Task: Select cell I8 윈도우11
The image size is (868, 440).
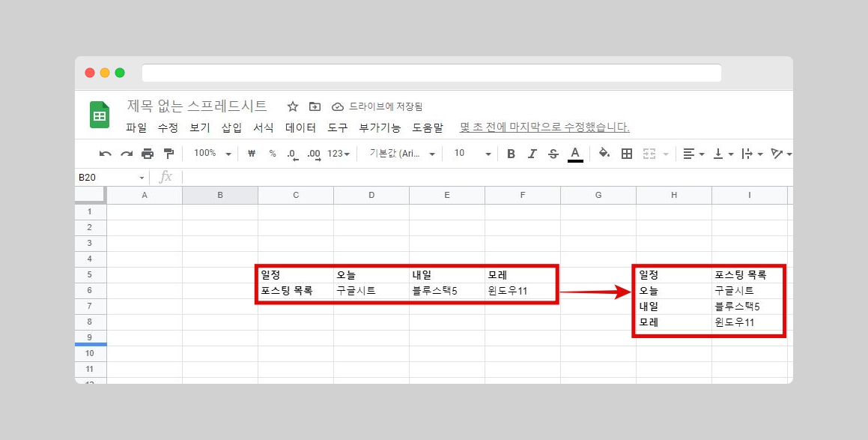Action: pyautogui.click(x=750, y=322)
